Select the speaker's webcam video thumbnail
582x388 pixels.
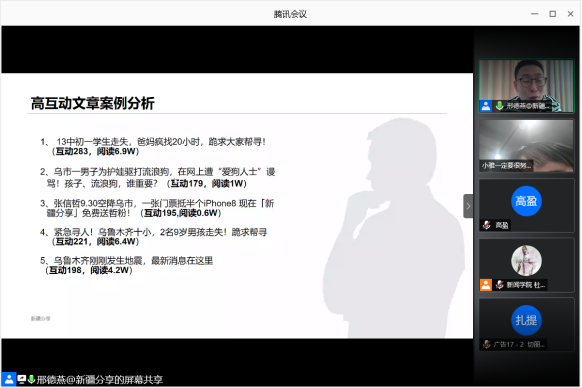coord(526,86)
